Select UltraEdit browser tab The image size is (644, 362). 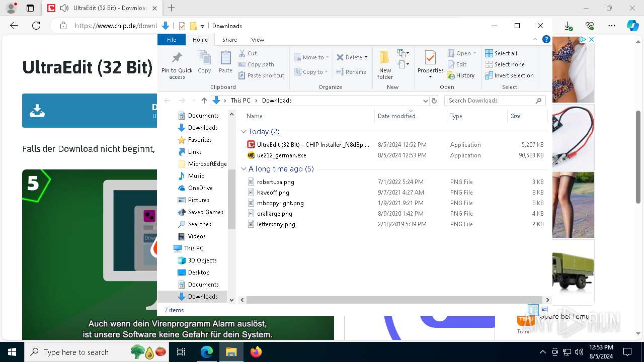pos(102,8)
